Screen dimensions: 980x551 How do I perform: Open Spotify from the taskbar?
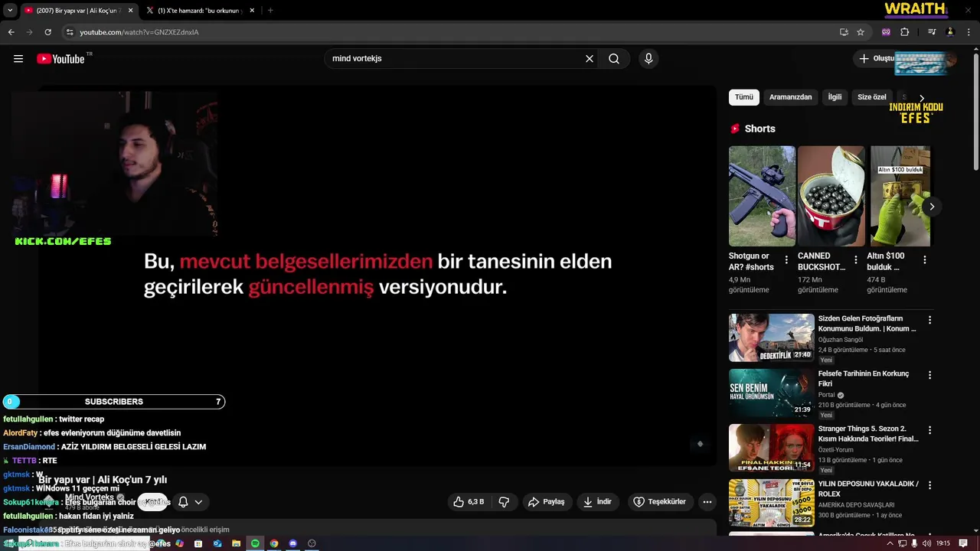click(255, 543)
